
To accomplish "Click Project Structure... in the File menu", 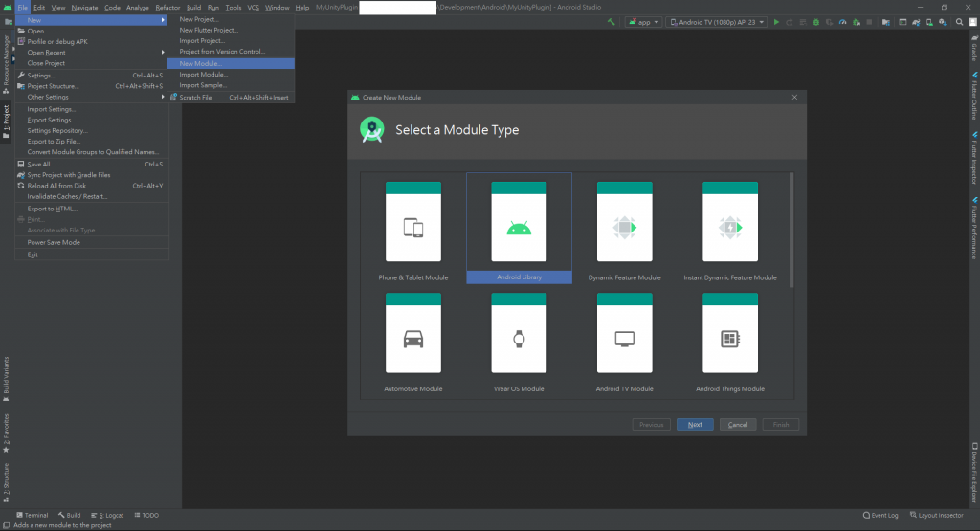I will (x=92, y=86).
